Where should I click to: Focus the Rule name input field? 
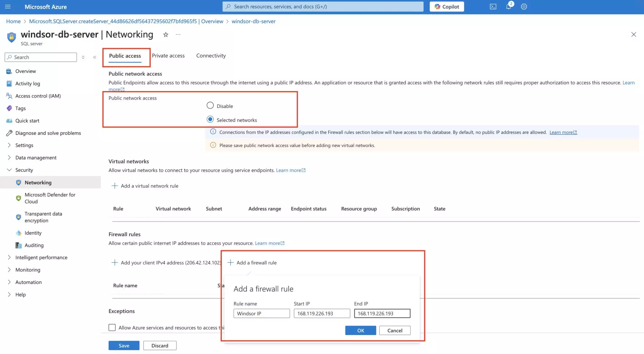tap(262, 313)
